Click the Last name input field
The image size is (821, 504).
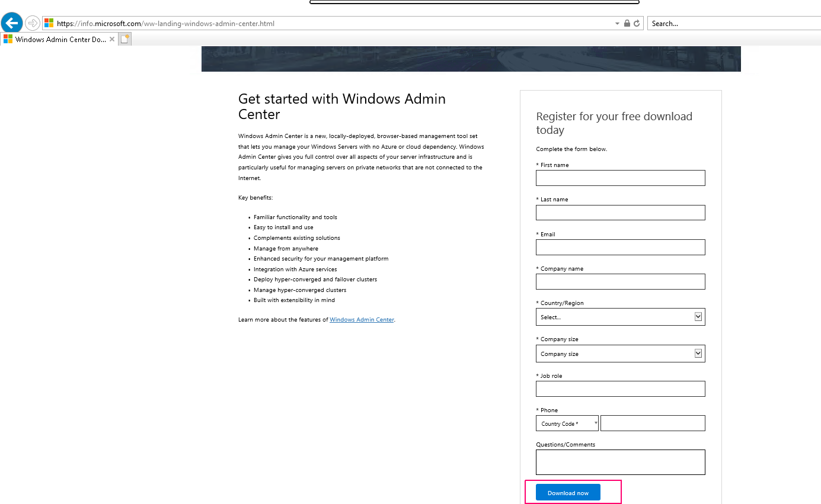coord(621,213)
